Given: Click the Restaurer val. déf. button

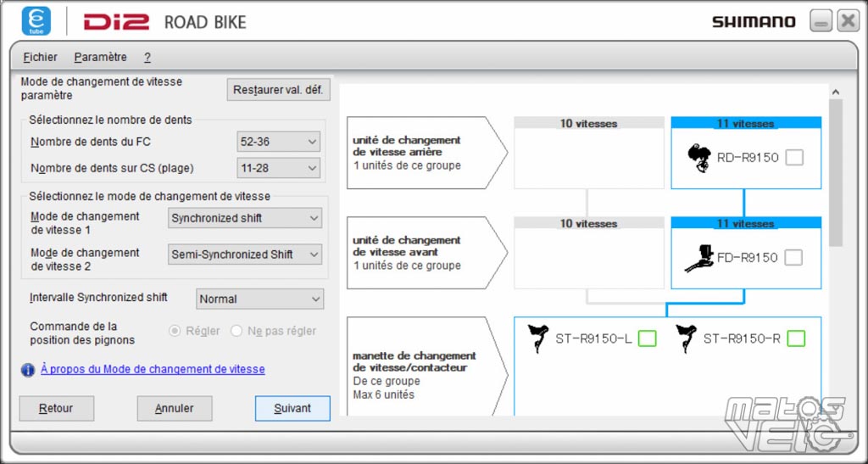Looking at the screenshot, I should coord(278,90).
